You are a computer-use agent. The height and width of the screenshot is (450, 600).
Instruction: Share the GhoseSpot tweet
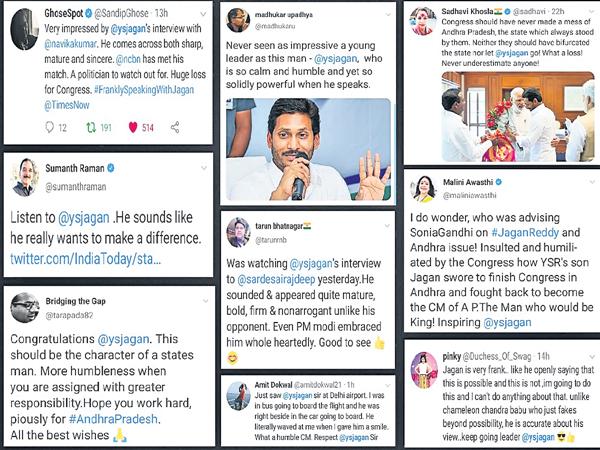tap(175, 127)
